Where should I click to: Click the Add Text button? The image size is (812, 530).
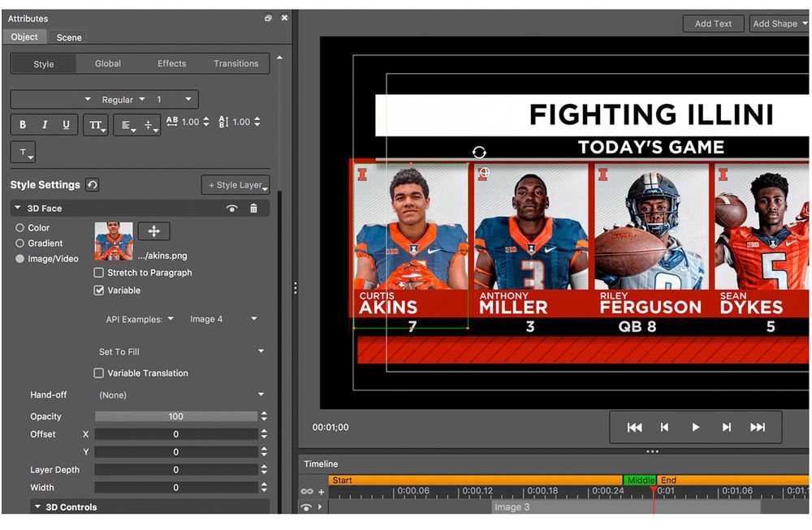(713, 24)
